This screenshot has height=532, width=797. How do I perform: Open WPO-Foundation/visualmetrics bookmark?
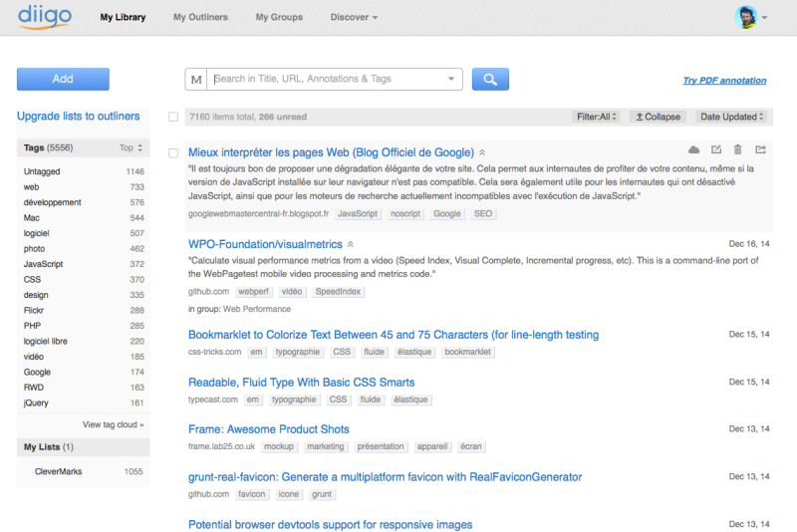pos(265,244)
